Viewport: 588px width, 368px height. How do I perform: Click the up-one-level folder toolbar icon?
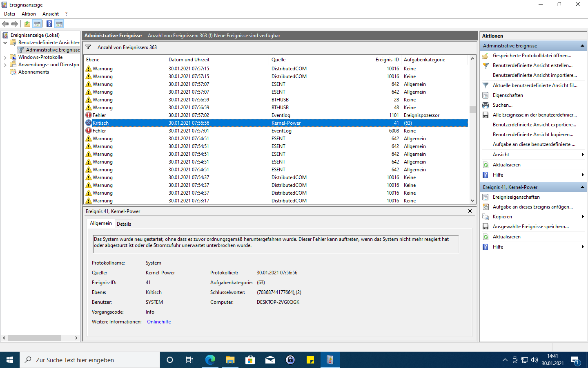27,24
